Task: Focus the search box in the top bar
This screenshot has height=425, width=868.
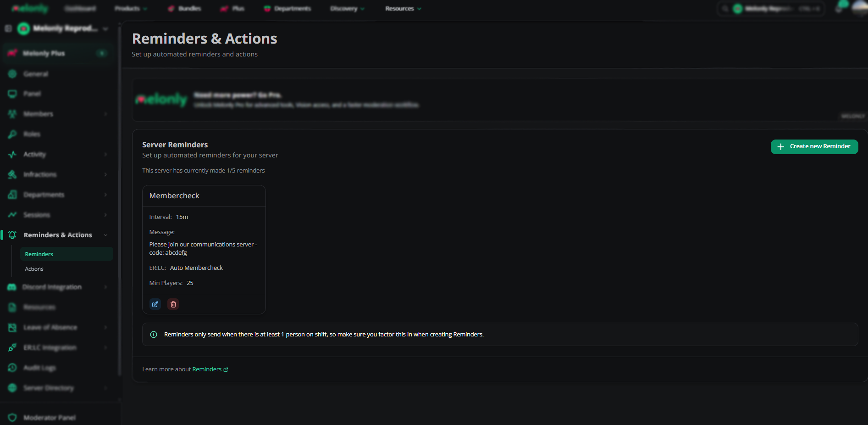Action: pos(770,8)
